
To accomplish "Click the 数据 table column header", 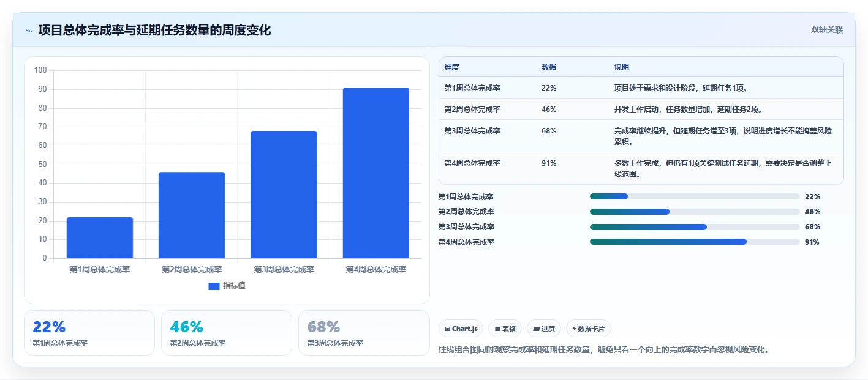I will (549, 67).
